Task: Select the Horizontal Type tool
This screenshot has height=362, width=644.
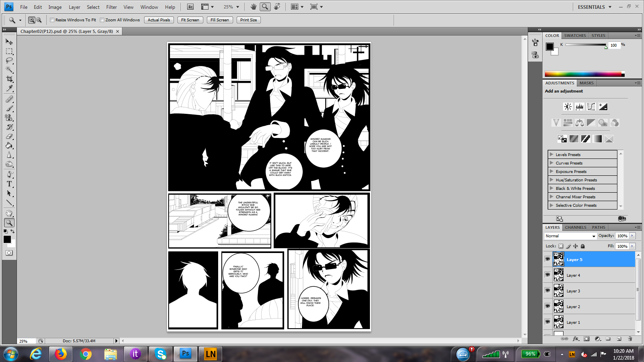Action: pos(9,184)
